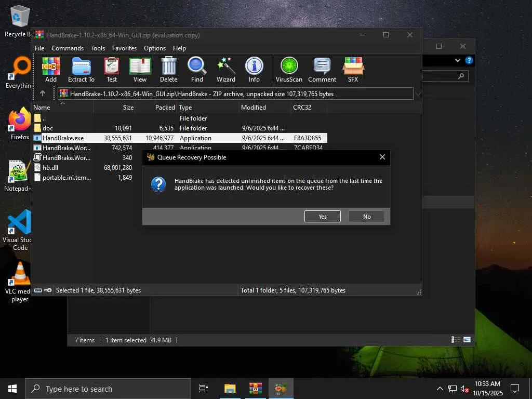532x399 pixels.
Task: Open the network tray icon
Action: pos(453,389)
